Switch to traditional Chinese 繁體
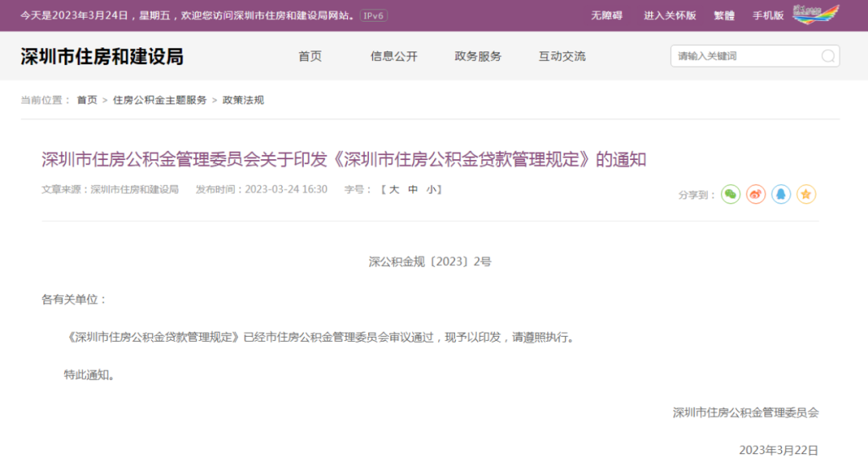Image resolution: width=868 pixels, height=475 pixels. 724,15
